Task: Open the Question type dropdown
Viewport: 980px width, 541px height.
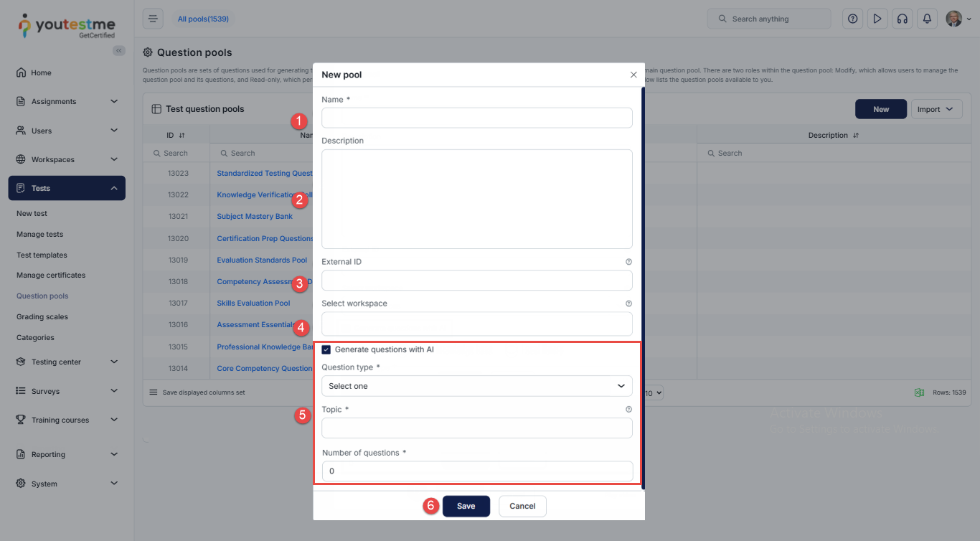Action: (476, 386)
